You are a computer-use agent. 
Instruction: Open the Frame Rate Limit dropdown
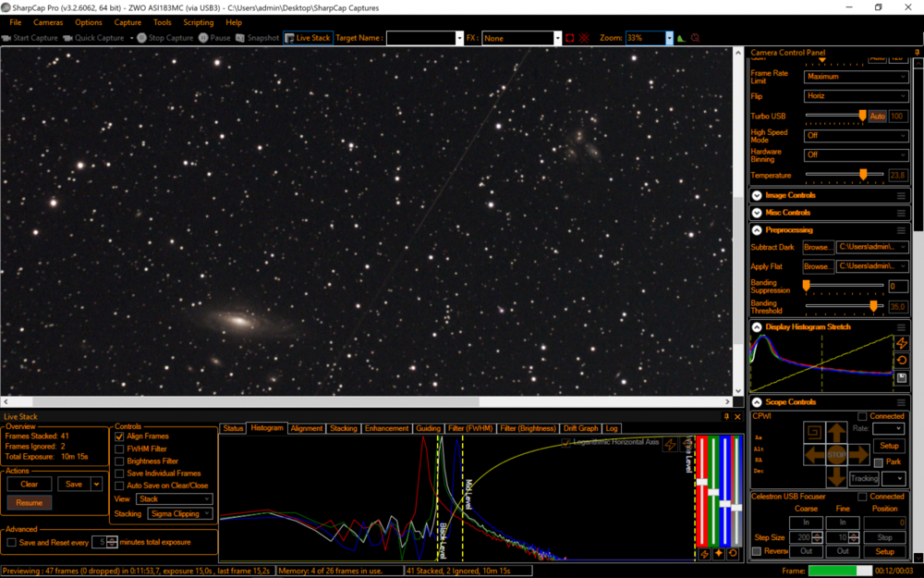click(856, 77)
